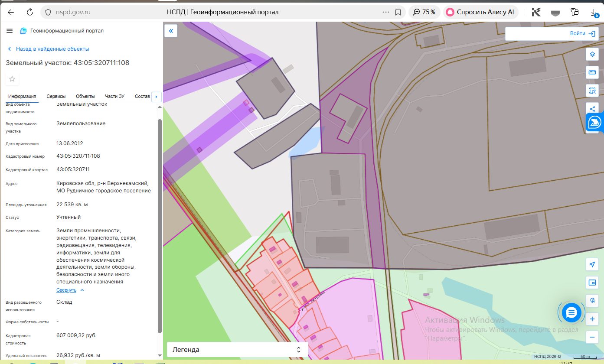Open the three-dot page options in the address bar
This screenshot has width=604, height=364.
coord(385,12)
